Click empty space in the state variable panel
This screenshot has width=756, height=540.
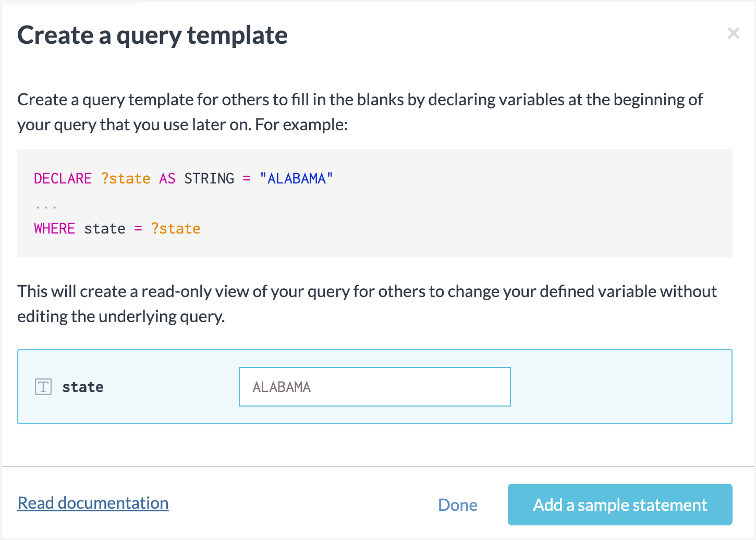coord(620,387)
